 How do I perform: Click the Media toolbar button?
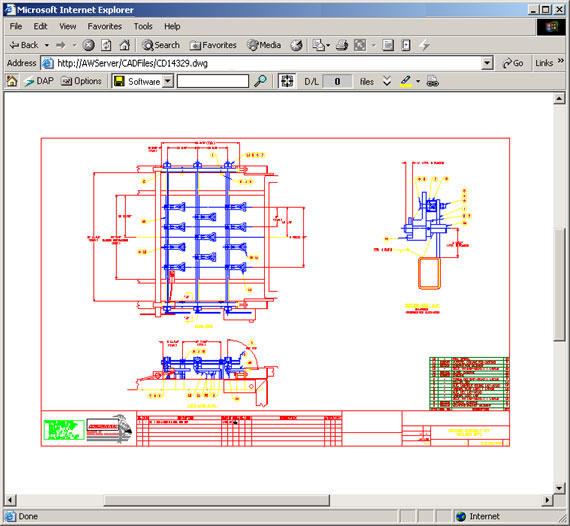click(264, 45)
